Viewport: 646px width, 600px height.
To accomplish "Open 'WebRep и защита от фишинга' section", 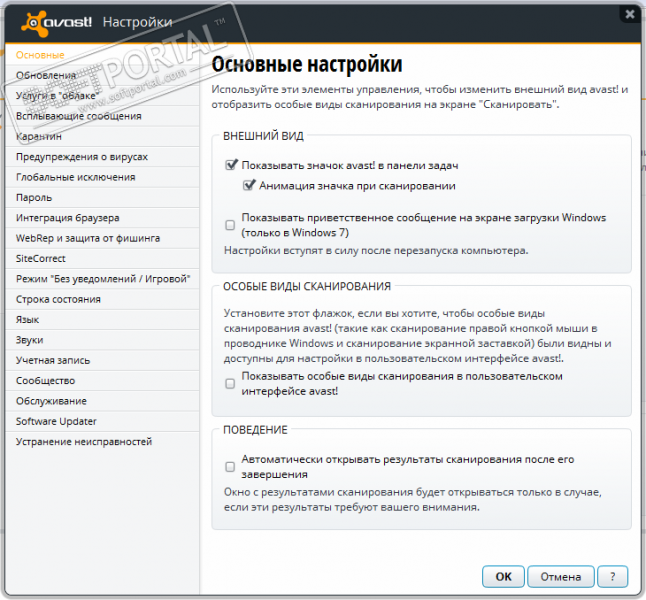I will 102,238.
